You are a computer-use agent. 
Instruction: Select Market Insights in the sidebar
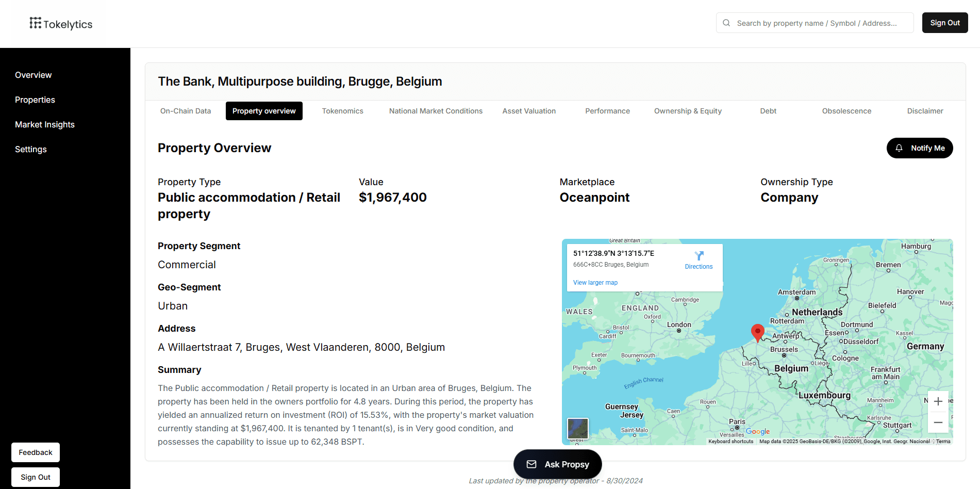[45, 124]
